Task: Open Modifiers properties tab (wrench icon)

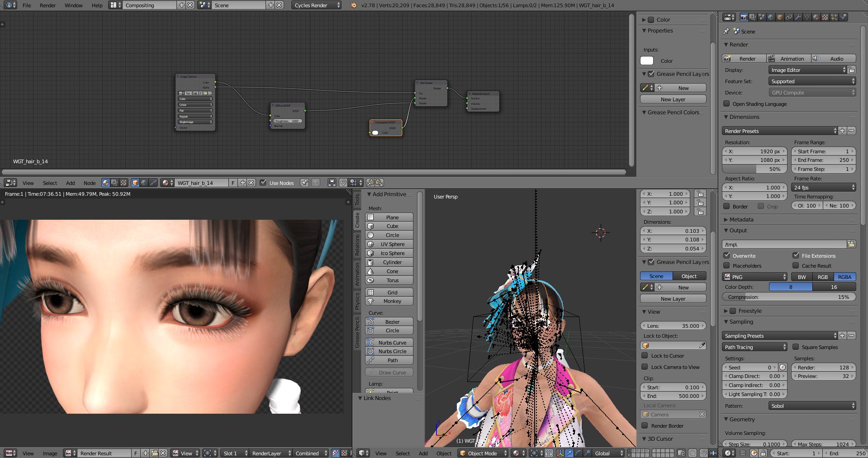Action: coord(798,17)
